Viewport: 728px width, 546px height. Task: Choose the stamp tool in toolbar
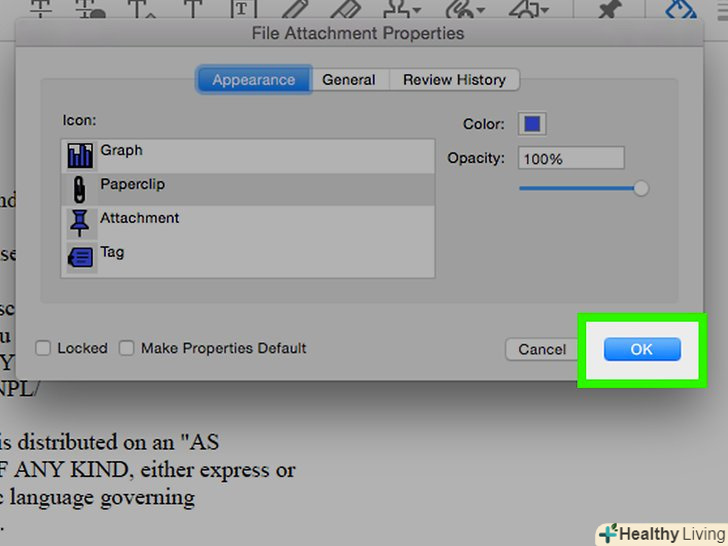(396, 9)
